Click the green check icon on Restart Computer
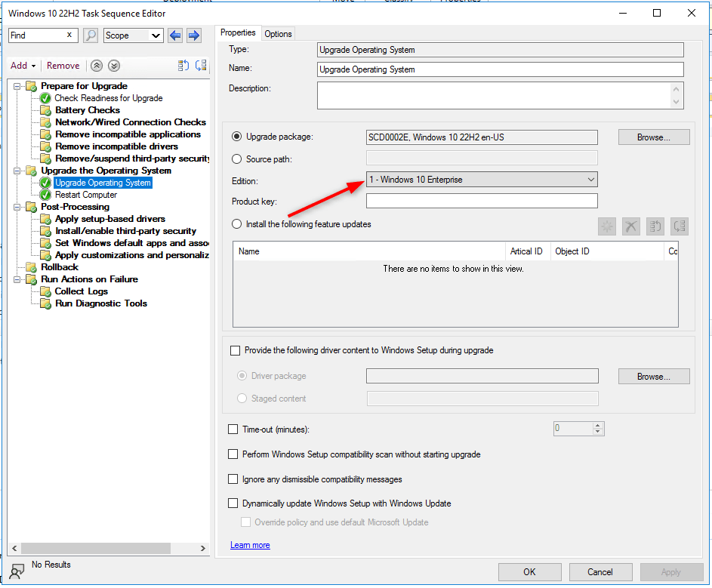This screenshot has width=712, height=588. coord(45,195)
